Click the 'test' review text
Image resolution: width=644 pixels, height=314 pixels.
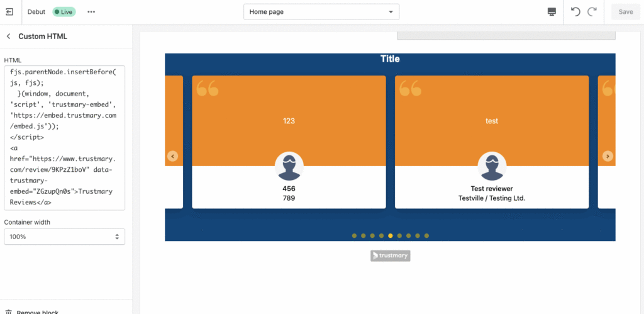(492, 121)
